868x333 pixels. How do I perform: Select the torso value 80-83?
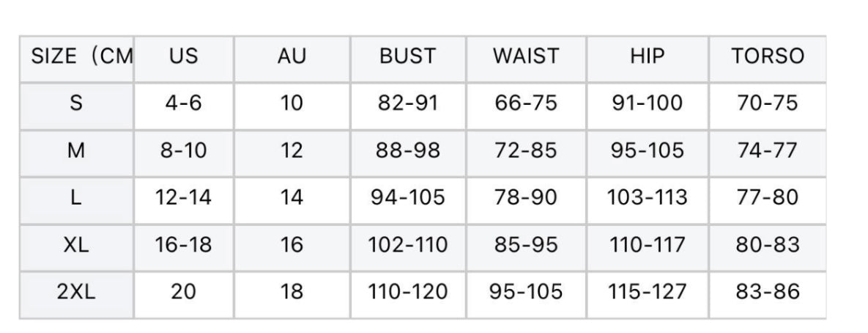coord(768,245)
